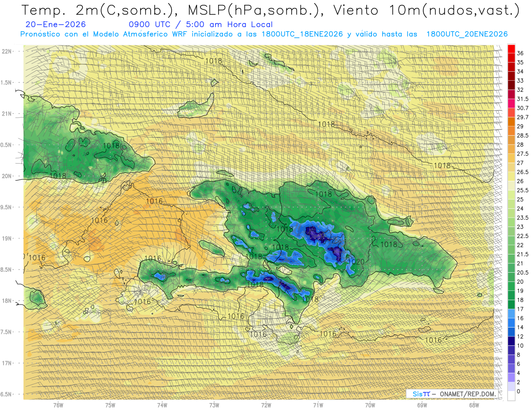
Task: Click the 32 value on the color scale
Action: click(520, 90)
